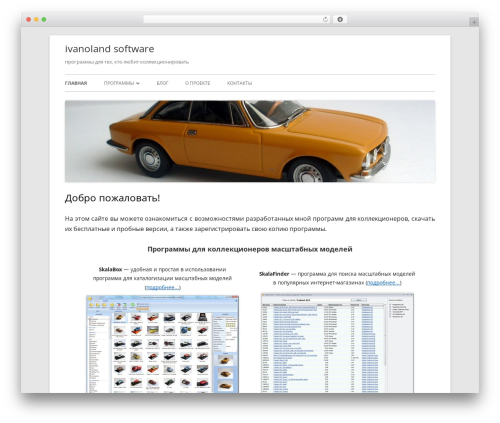Click the Добро пожаловать! heading
This screenshot has height=423, width=500.
(x=112, y=198)
